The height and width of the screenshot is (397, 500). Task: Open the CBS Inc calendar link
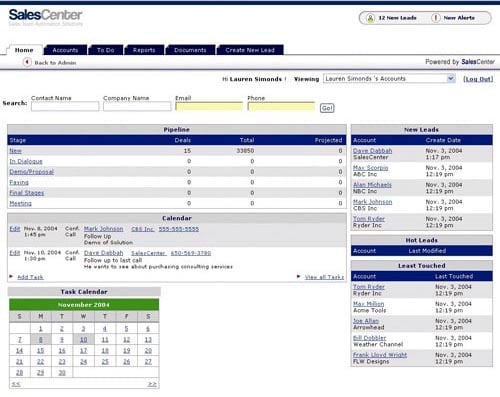[x=143, y=229]
